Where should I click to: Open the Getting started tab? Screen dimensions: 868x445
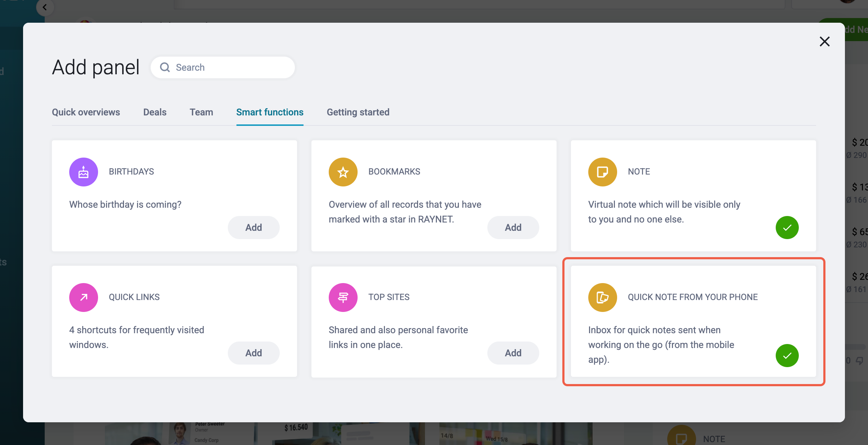tap(358, 112)
